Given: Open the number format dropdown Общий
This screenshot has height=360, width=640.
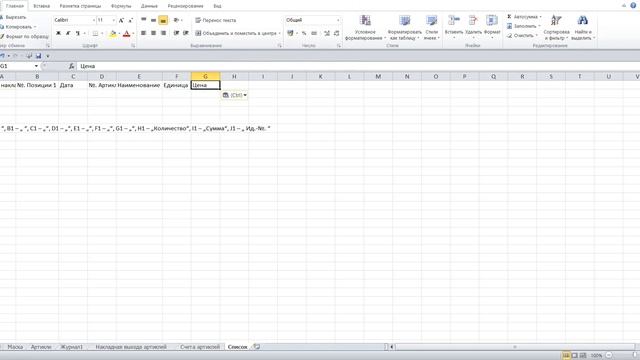Looking at the screenshot, I should [x=338, y=20].
